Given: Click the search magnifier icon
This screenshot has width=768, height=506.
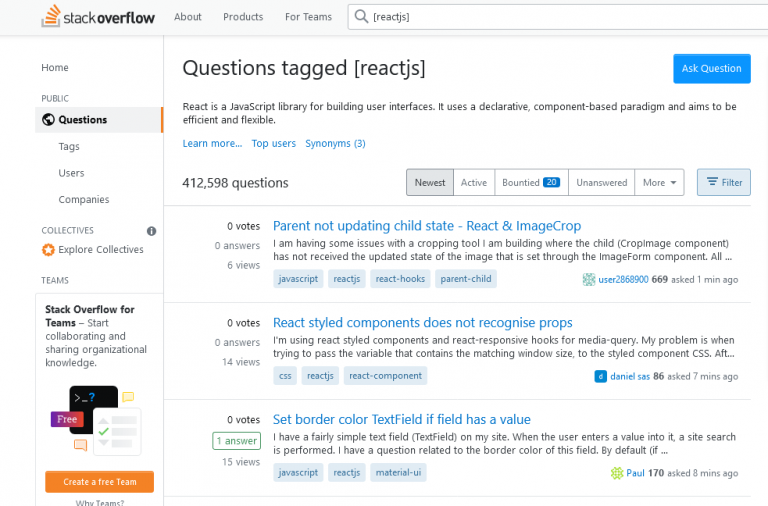Looking at the screenshot, I should pos(361,17).
